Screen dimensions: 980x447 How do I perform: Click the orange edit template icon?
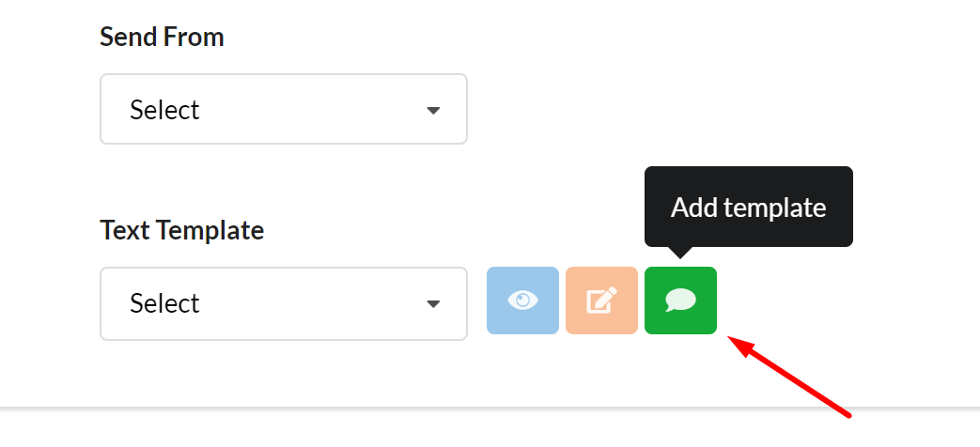point(601,301)
